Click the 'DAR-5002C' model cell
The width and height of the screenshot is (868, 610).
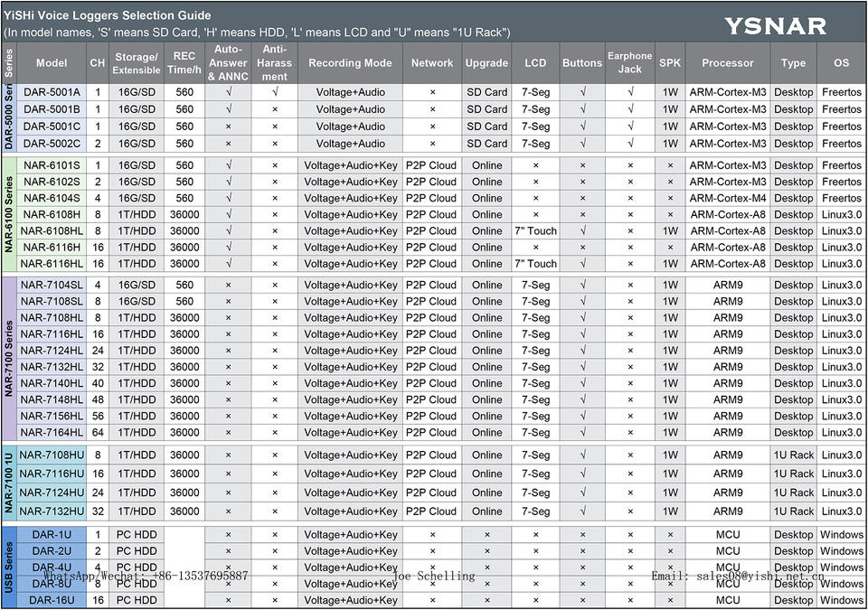pos(52,144)
